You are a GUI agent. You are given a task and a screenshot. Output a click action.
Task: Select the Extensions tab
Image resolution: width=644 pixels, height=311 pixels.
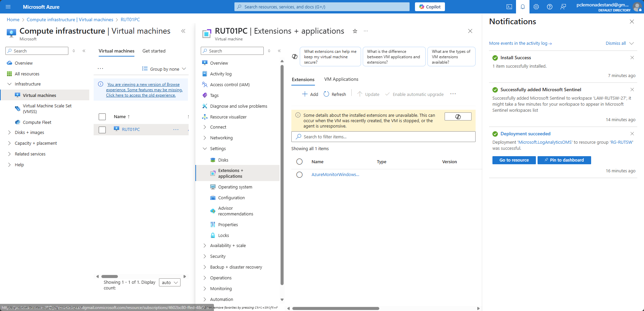click(303, 79)
